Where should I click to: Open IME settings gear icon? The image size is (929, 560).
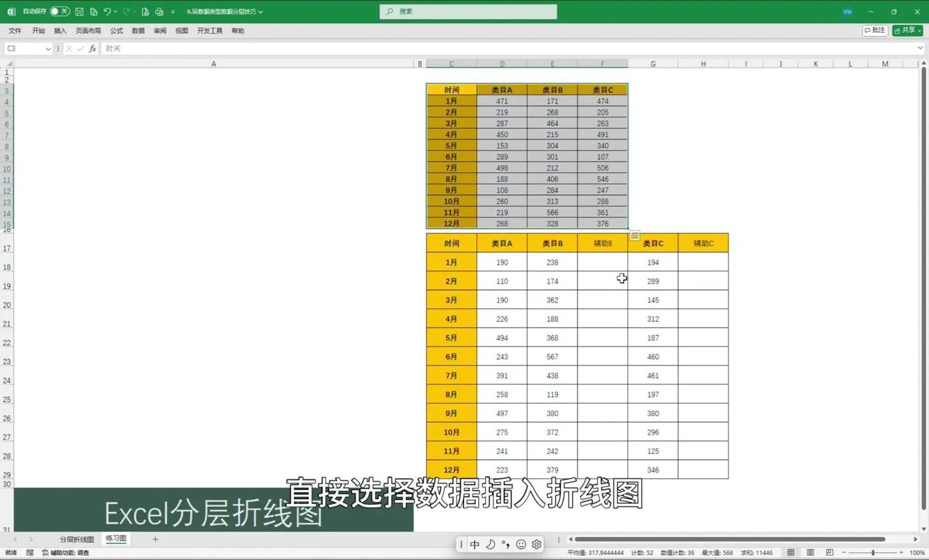tap(536, 544)
